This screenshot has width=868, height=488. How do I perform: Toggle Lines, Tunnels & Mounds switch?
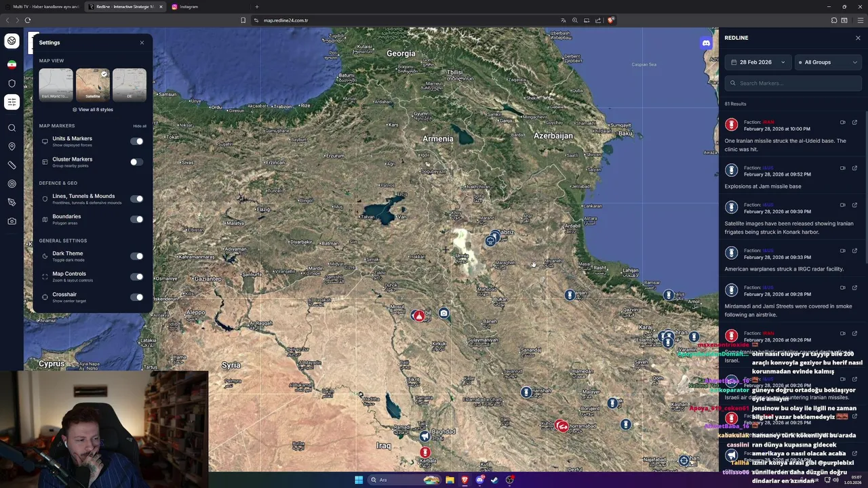[x=136, y=199]
